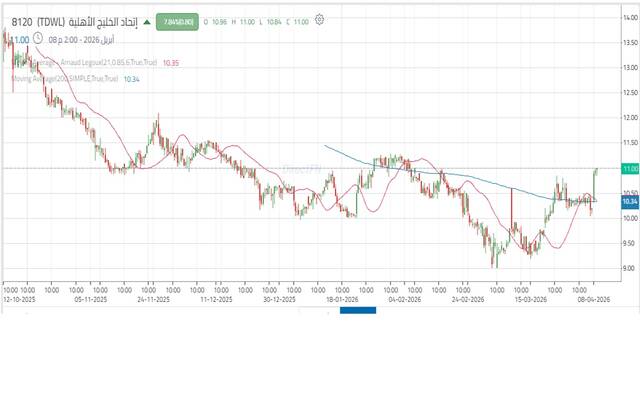Click the green 11.00 current price tag
The width and height of the screenshot is (640, 400).
[629, 169]
